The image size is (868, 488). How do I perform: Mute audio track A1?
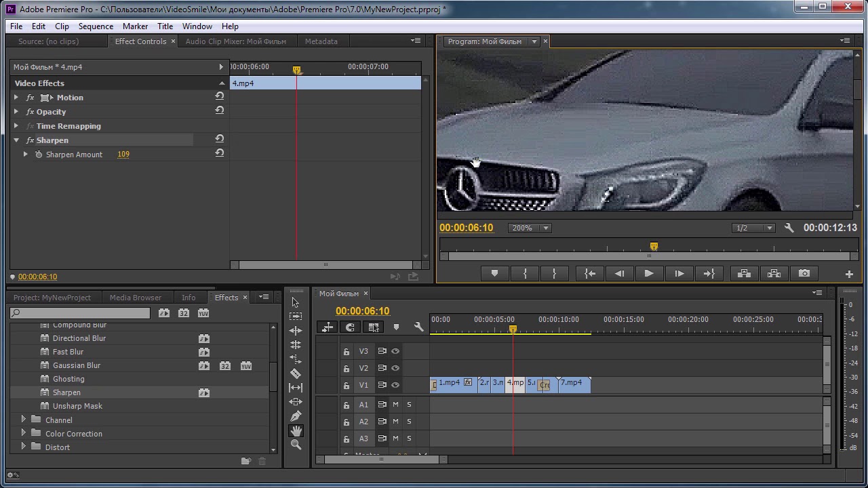395,405
